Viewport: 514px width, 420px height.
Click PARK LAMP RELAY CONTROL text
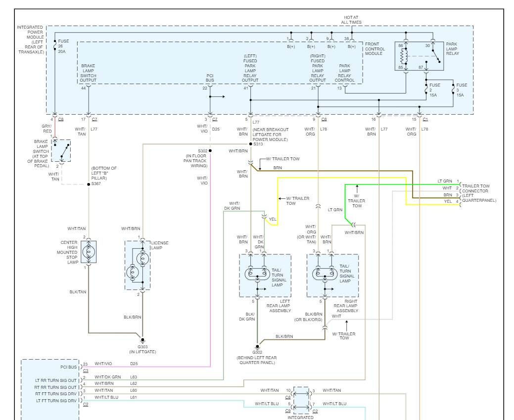coord(344,73)
